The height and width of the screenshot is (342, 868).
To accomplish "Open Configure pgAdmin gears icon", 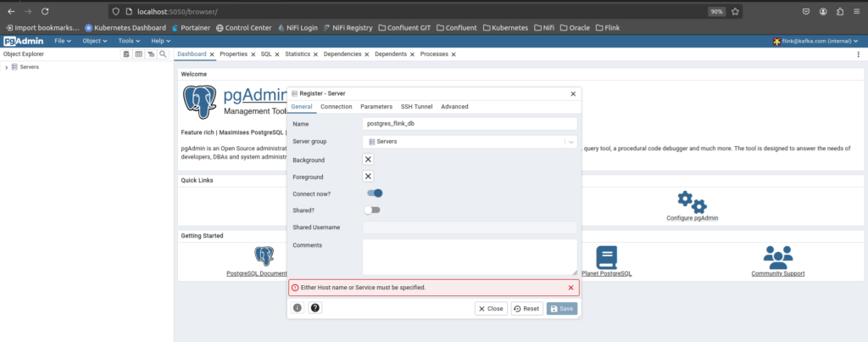I will click(691, 203).
